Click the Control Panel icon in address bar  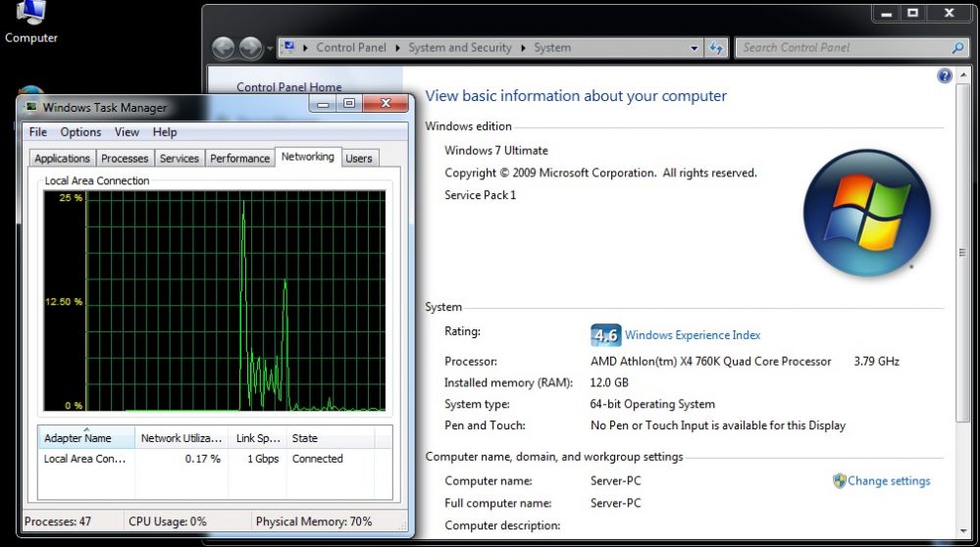(288, 47)
